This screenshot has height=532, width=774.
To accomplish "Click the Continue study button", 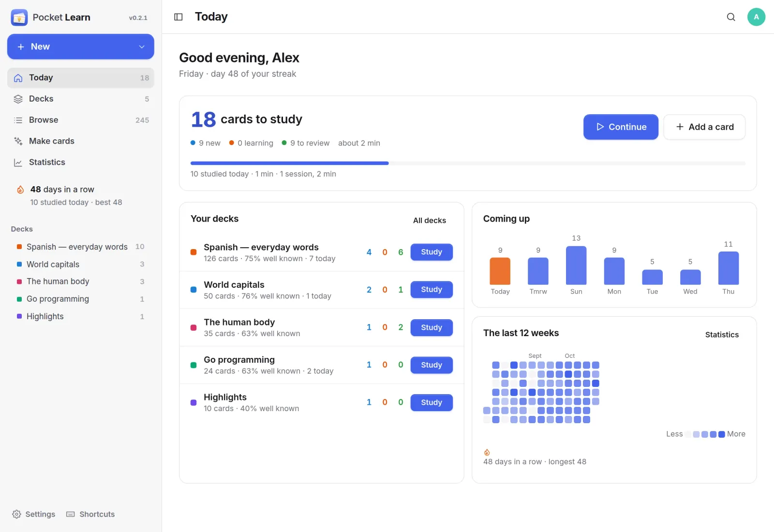I will [x=621, y=127].
